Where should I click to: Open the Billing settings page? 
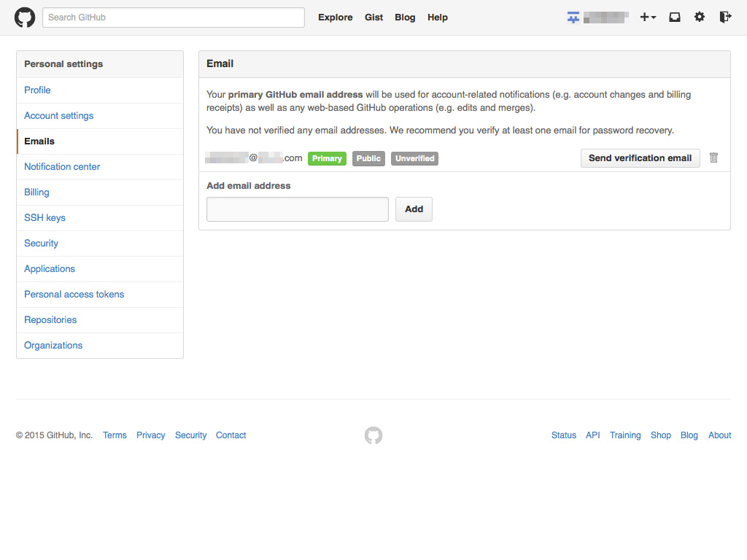tap(36, 192)
